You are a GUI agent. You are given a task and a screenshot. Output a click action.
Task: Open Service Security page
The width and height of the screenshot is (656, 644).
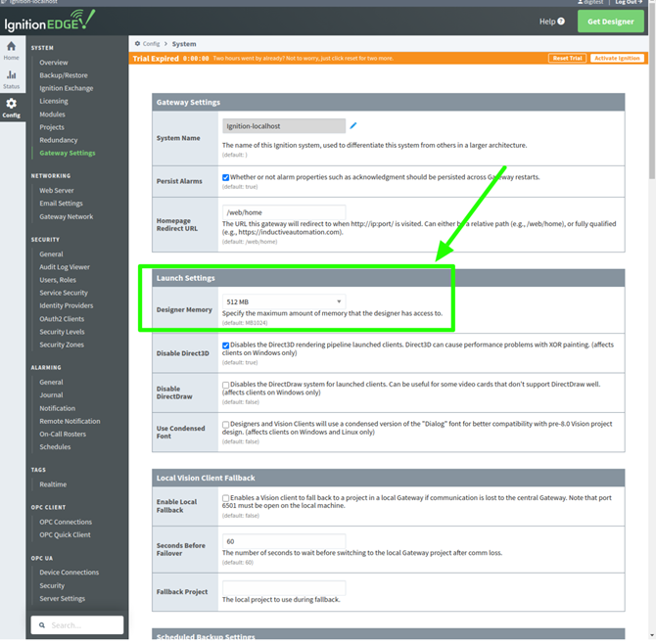[64, 293]
